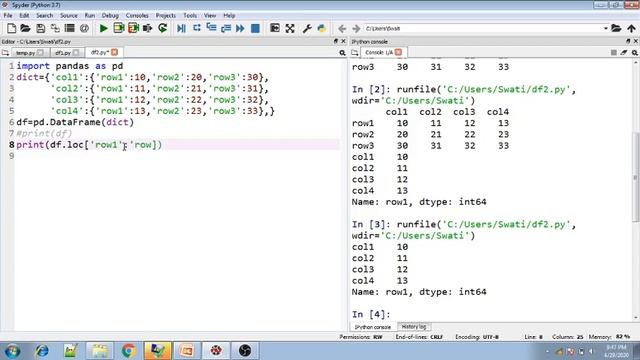Viewport: 640px width, 360px height.
Task: Run the file with the green play icon
Action: pyautogui.click(x=104, y=28)
